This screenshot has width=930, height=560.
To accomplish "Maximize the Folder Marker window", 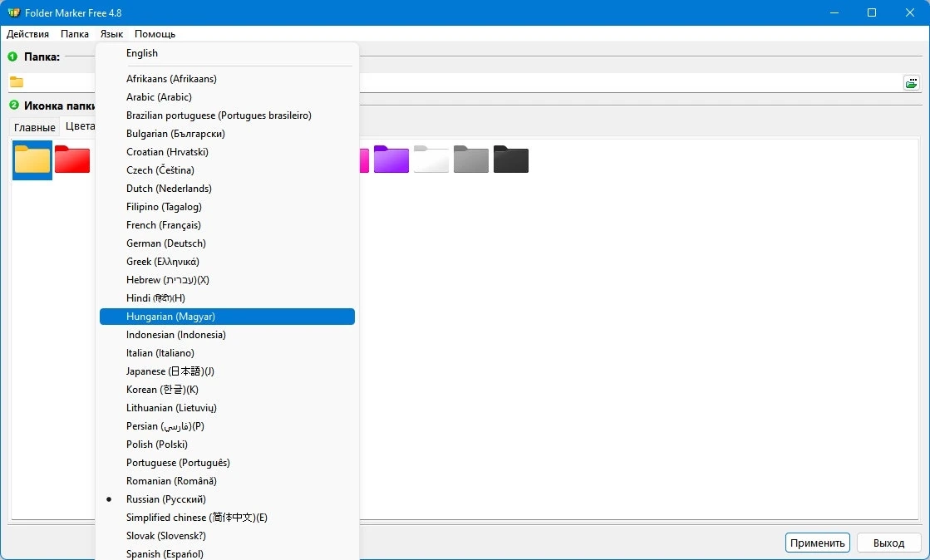I will (871, 12).
